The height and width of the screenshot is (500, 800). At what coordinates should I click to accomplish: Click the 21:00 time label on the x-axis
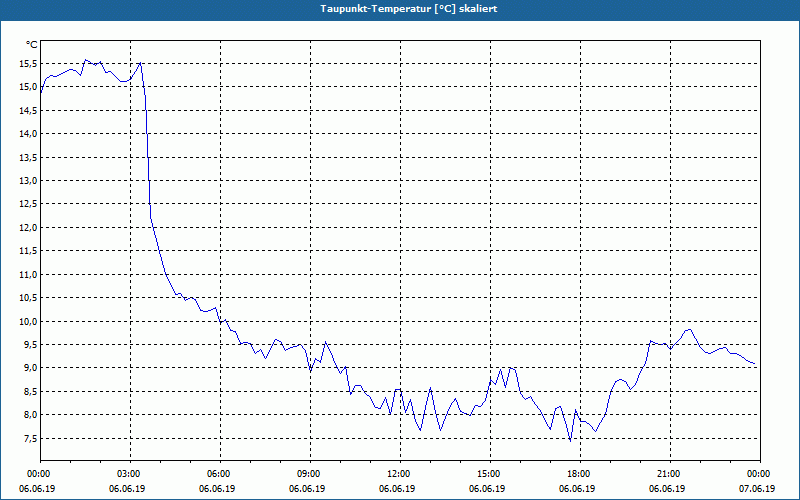coord(667,474)
